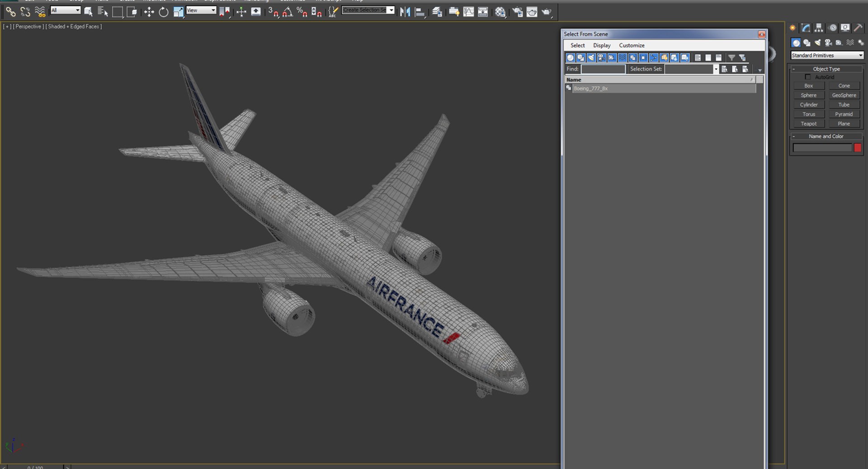The image size is (868, 469).
Task: Open the Selection Set dropdown arrow in dialog
Action: 716,69
